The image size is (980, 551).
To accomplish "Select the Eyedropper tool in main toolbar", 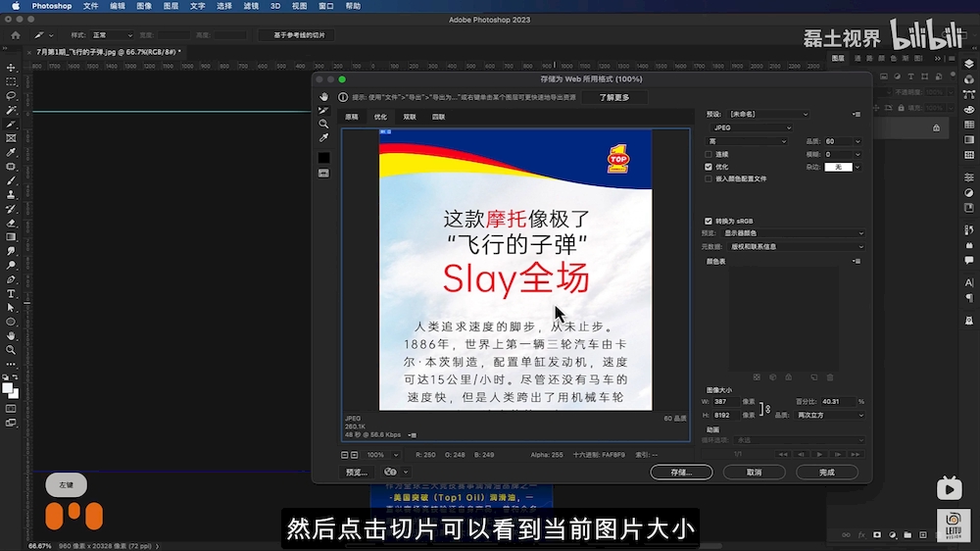I will coord(11,153).
